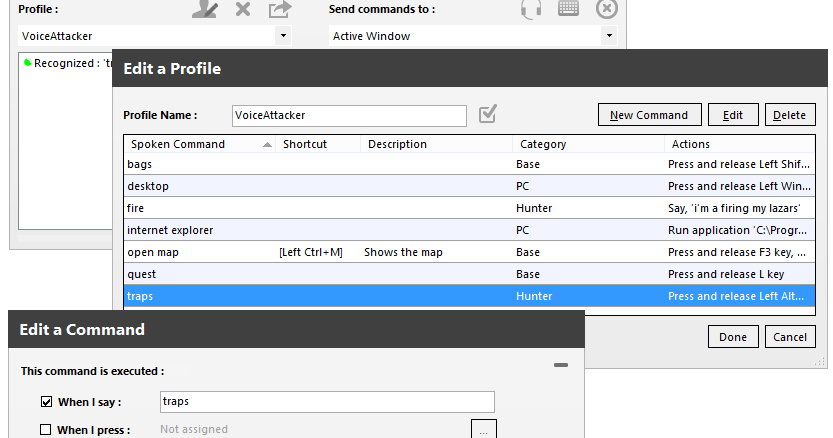
Task: Click the Description column header
Action: (436, 144)
